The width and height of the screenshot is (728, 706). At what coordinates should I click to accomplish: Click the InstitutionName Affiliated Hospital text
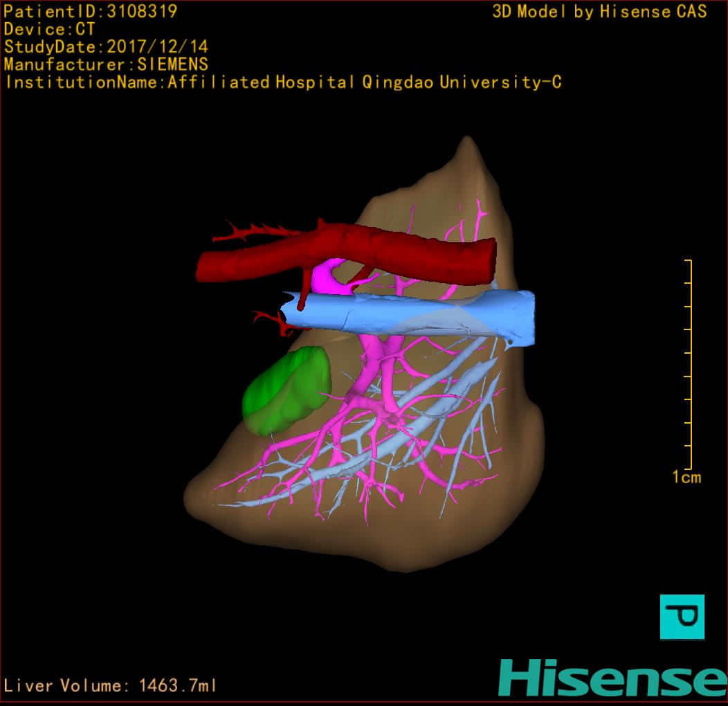tap(283, 82)
